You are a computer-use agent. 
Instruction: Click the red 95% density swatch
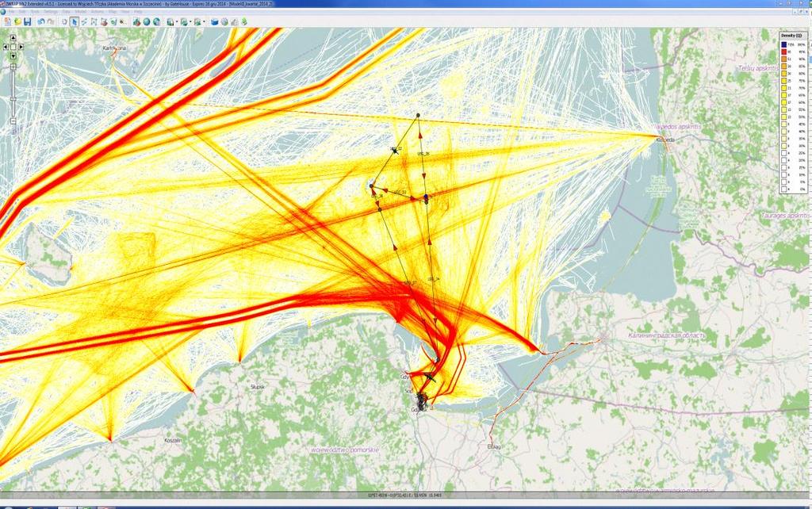click(x=784, y=52)
